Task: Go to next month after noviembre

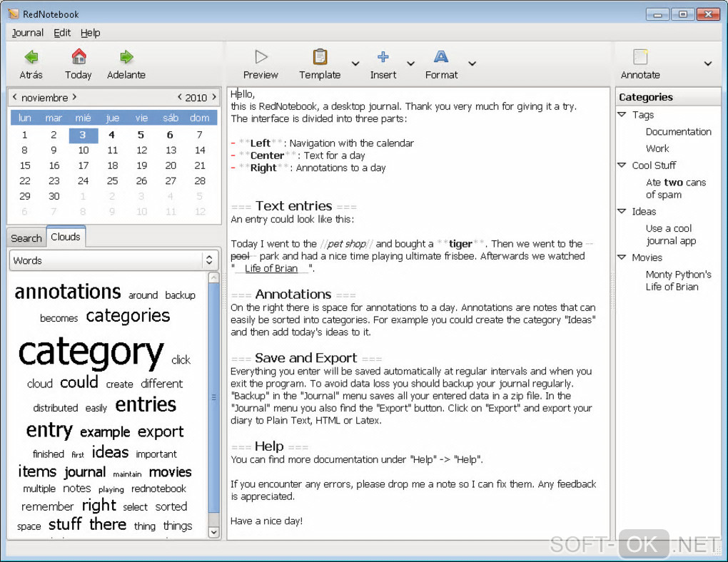Action: (74, 97)
